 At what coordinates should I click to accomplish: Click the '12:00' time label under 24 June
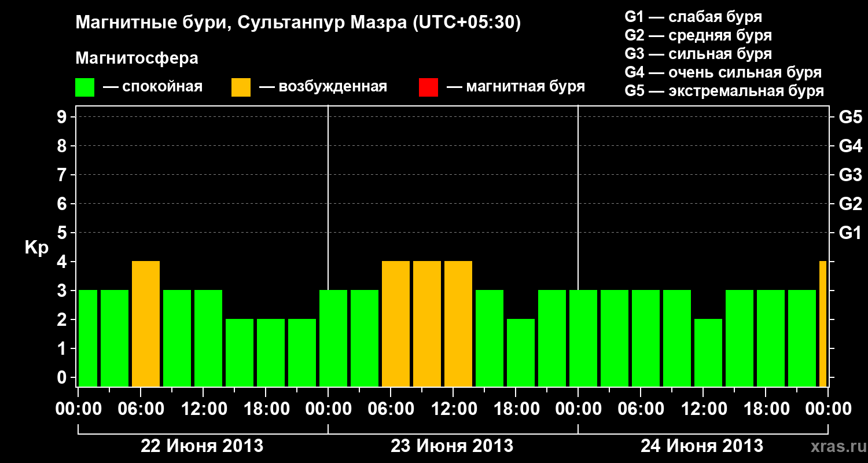click(704, 409)
